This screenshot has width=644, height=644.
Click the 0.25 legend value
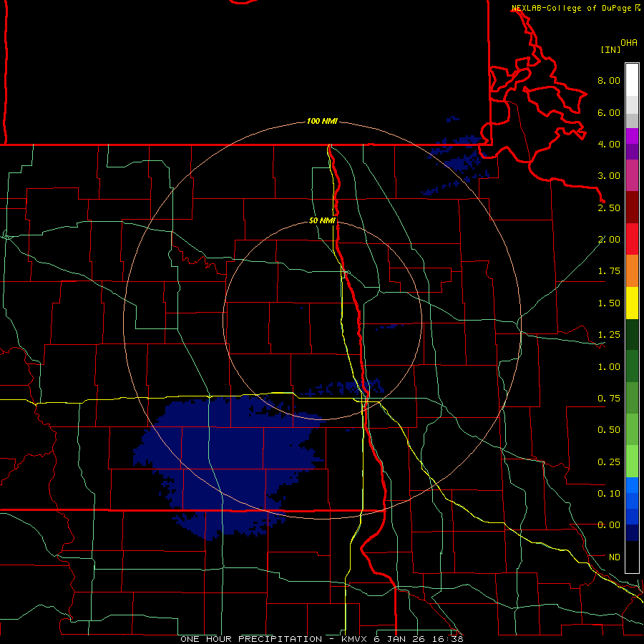pos(609,462)
